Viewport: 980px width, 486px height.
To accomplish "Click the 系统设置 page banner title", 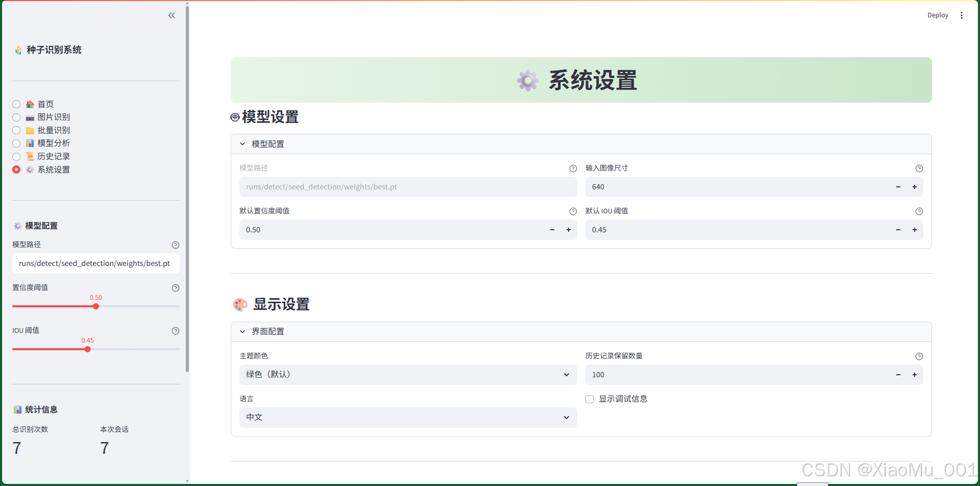I will 593,80.
